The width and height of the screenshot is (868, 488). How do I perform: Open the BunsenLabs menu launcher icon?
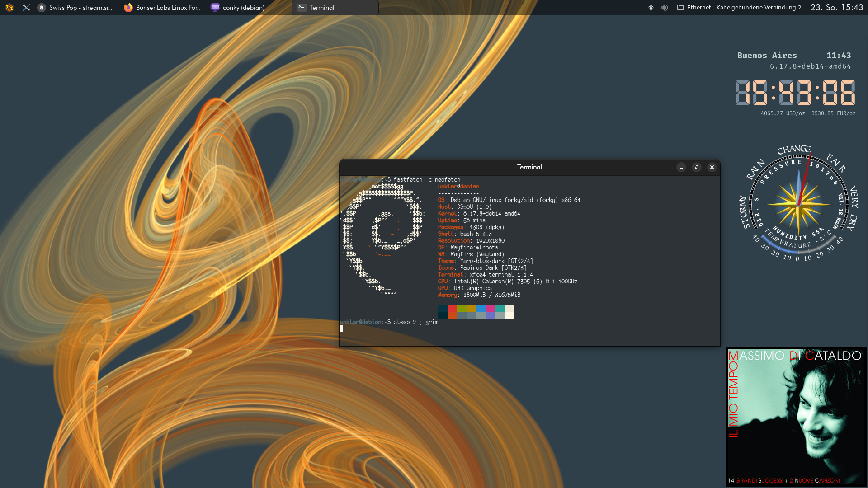pyautogui.click(x=9, y=8)
